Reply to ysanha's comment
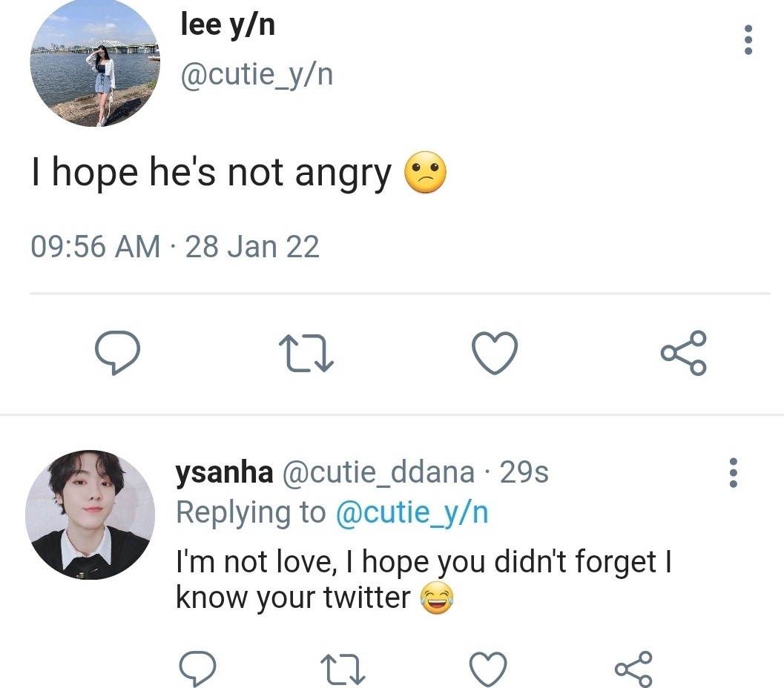784x688 pixels. [x=198, y=669]
